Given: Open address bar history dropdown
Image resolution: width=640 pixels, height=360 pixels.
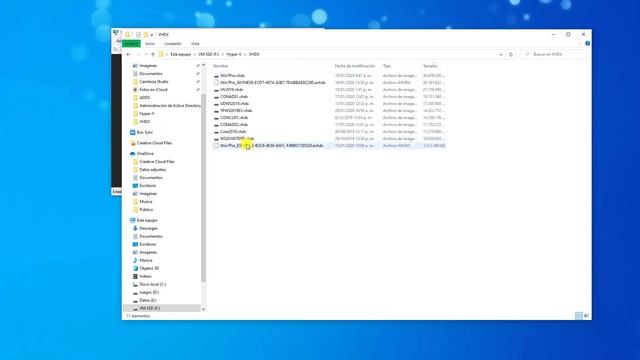Looking at the screenshot, I should click(x=501, y=54).
